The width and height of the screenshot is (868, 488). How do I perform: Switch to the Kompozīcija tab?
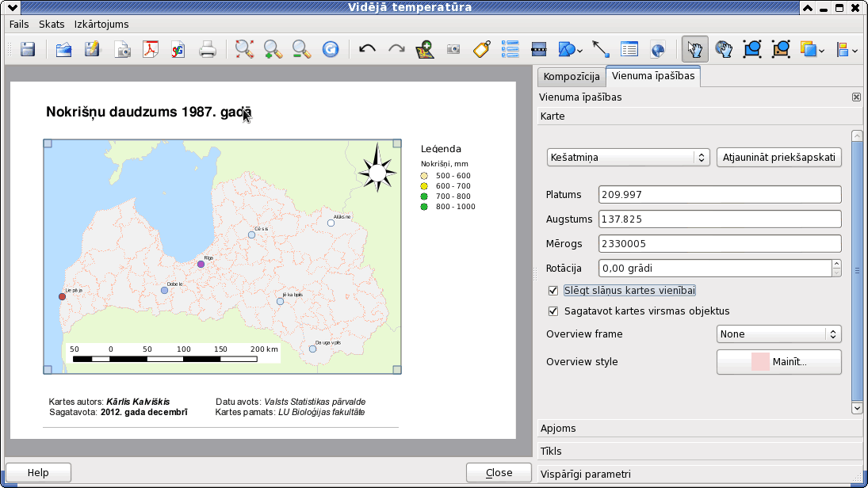[x=572, y=77]
